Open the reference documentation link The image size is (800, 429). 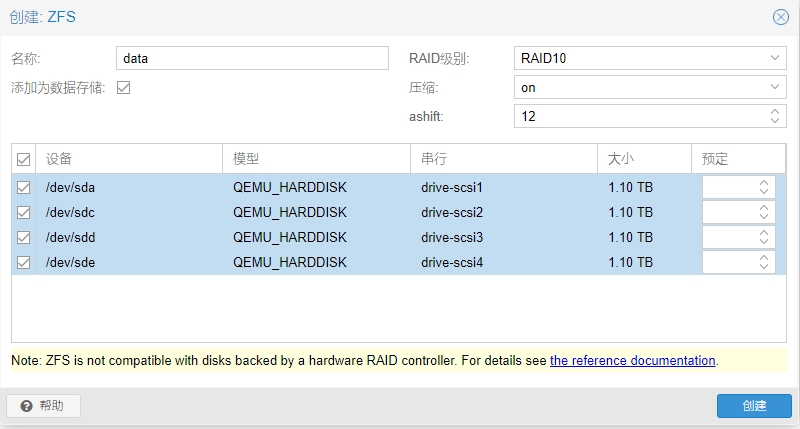[x=632, y=360]
